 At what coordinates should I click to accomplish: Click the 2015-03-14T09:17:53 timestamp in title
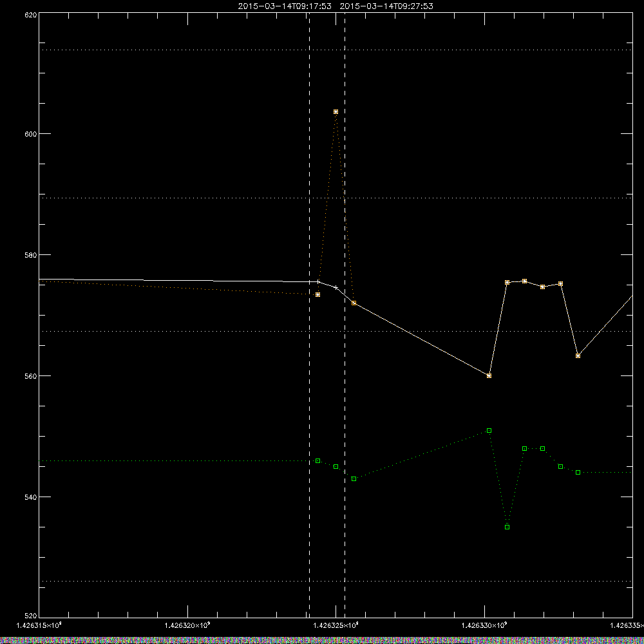coord(285,6)
